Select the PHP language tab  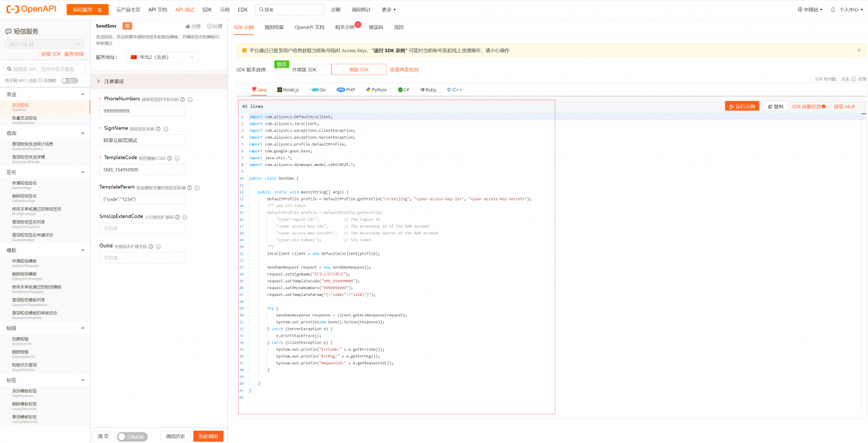pyautogui.click(x=346, y=89)
